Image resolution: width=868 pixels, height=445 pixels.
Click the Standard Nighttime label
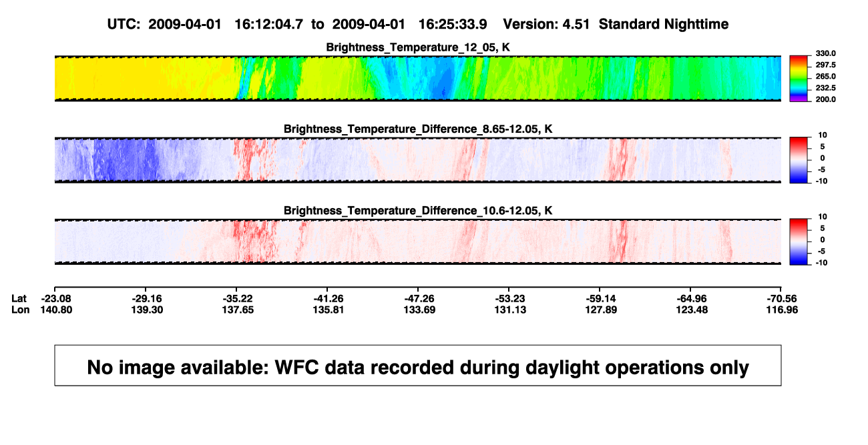click(x=664, y=24)
